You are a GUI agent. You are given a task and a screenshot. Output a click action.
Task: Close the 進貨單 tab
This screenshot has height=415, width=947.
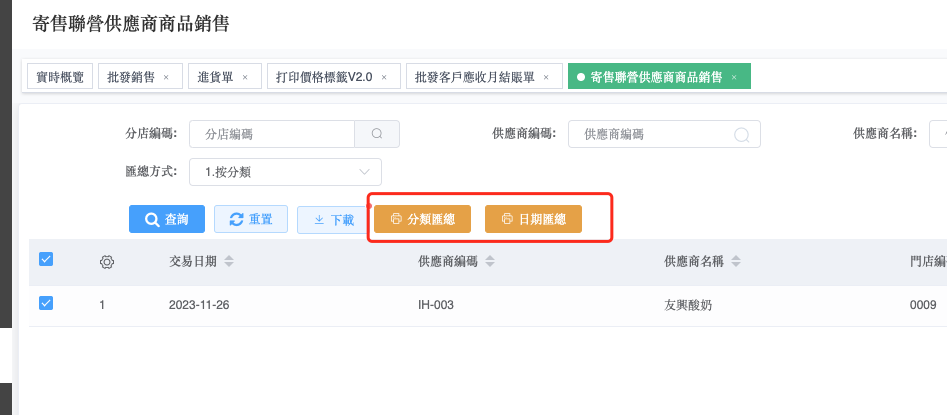click(x=245, y=77)
